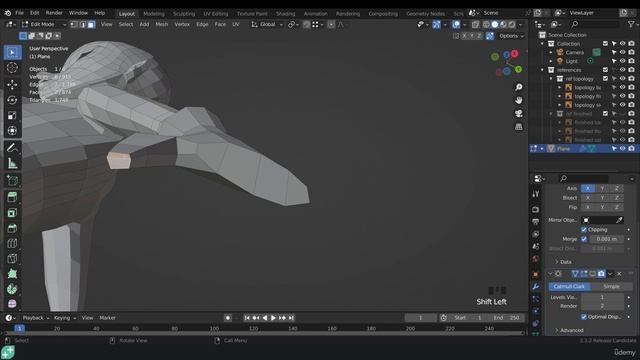640x360 pixels.
Task: Open the Render properties tab
Action: (x=536, y=209)
